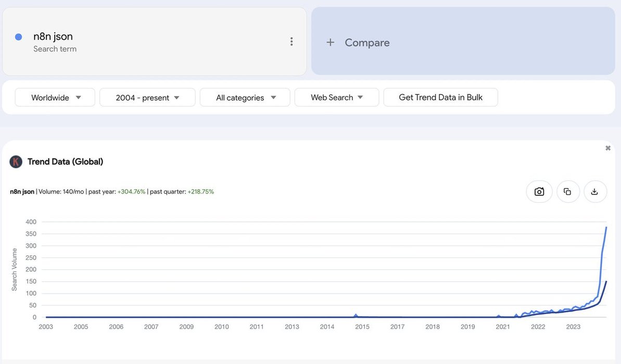Expand the Web Search type dropdown
This screenshot has height=364, width=621.
coord(337,98)
